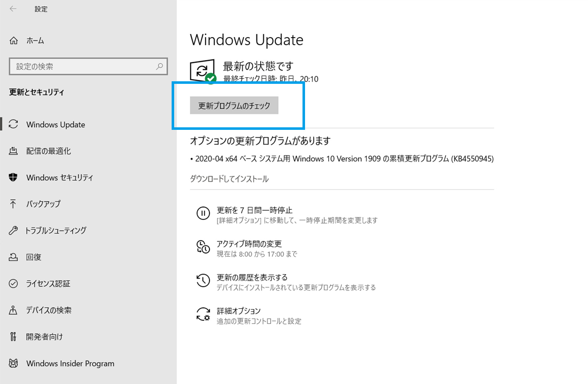Click the デバイスの検索 locator icon
The image size is (588, 384).
[x=13, y=310]
